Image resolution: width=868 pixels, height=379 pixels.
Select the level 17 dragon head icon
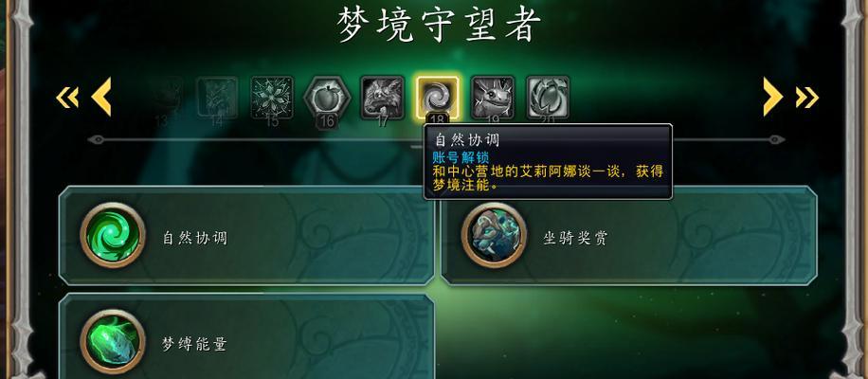tap(382, 98)
